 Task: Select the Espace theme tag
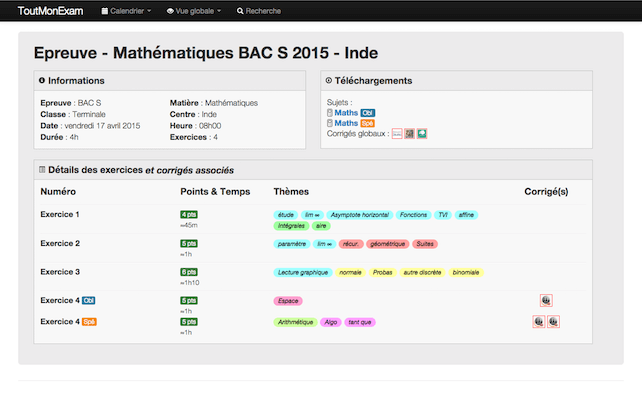pos(288,300)
